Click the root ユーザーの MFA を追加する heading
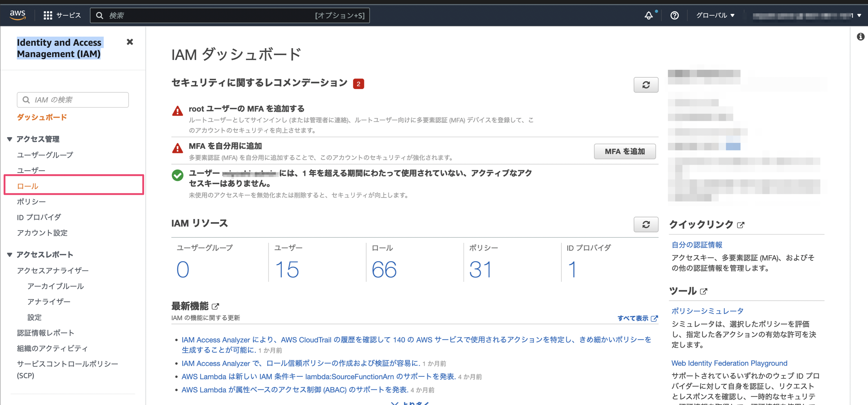Viewport: 868px width, 405px height. tap(246, 109)
